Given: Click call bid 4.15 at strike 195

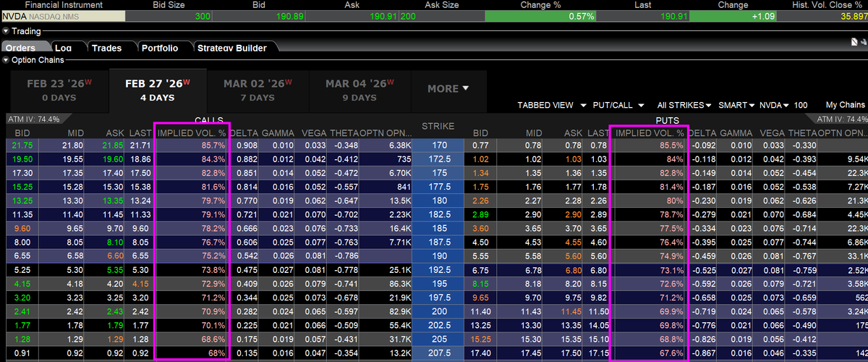Looking at the screenshot, I should (x=22, y=283).
